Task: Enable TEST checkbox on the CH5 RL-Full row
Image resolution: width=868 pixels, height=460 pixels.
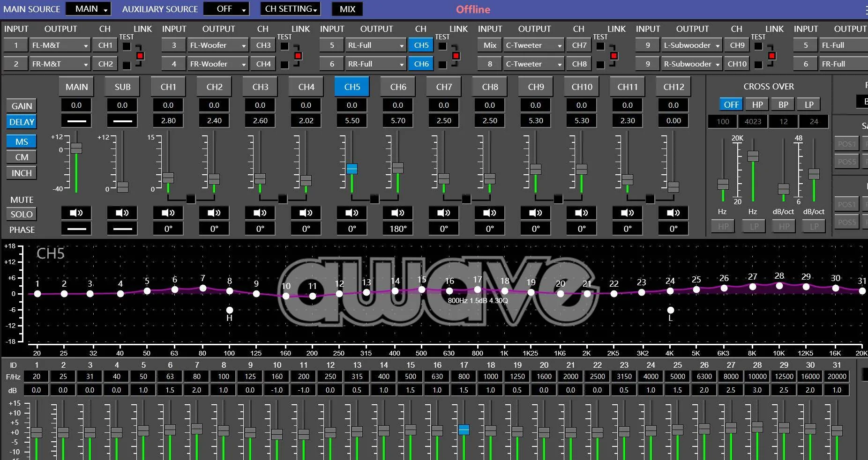Action: pyautogui.click(x=442, y=46)
